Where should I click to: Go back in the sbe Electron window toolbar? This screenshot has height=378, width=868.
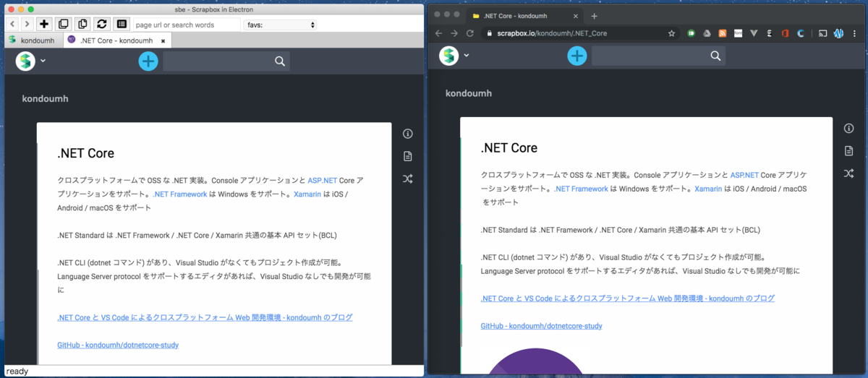(x=12, y=25)
